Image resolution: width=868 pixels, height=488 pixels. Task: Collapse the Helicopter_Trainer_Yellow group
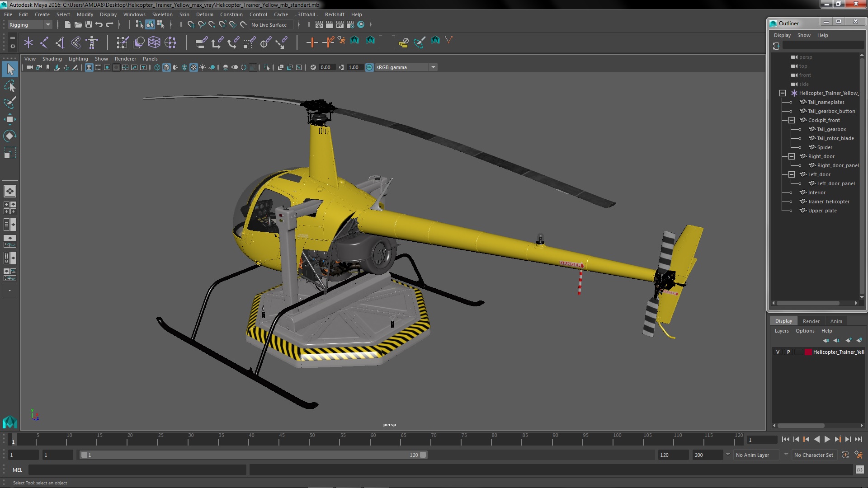pyautogui.click(x=783, y=93)
